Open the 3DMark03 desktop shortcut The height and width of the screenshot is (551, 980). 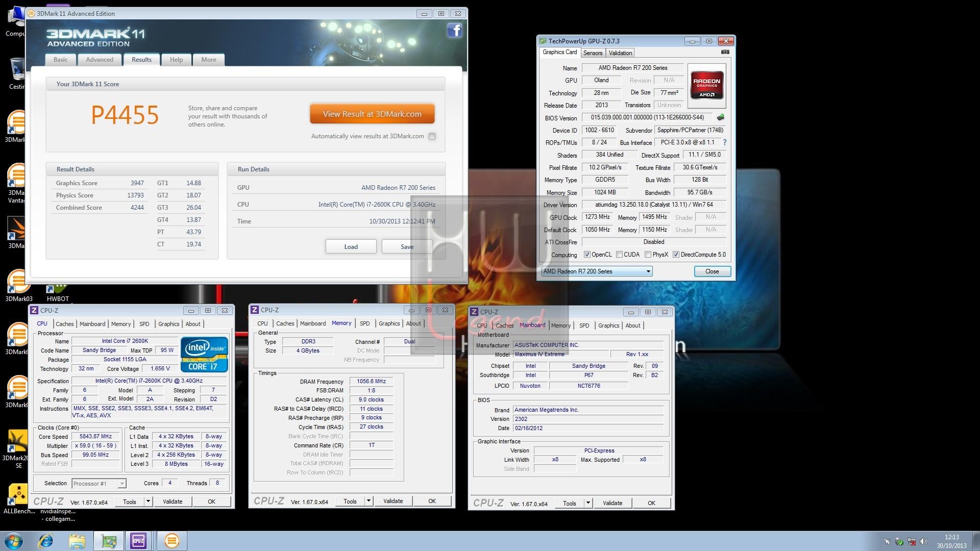pyautogui.click(x=17, y=285)
